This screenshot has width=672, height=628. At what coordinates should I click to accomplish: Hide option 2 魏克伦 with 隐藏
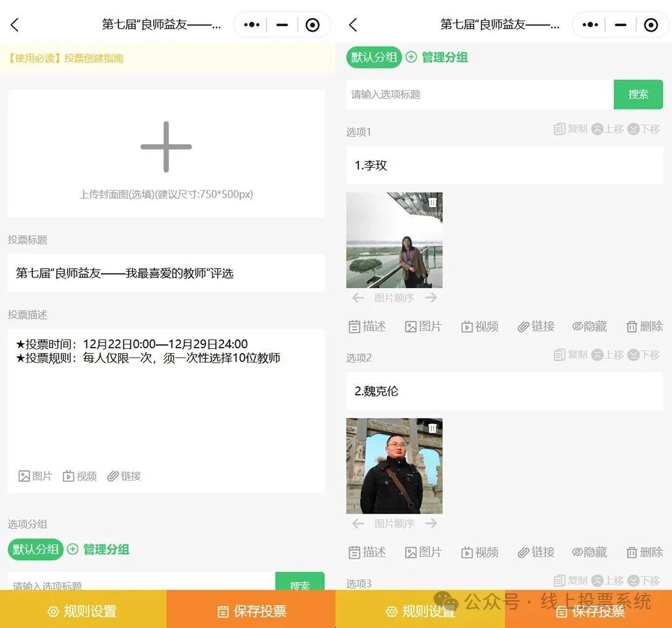(x=589, y=552)
